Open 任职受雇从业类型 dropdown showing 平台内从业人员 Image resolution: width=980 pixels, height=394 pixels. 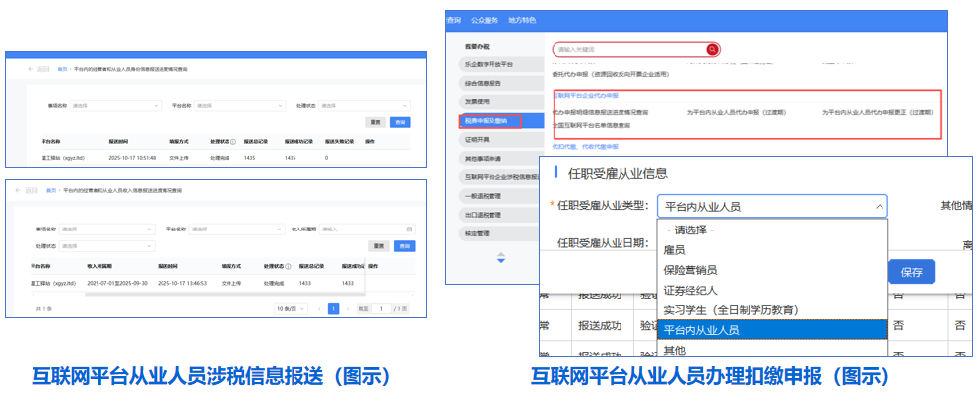pyautogui.click(x=771, y=207)
